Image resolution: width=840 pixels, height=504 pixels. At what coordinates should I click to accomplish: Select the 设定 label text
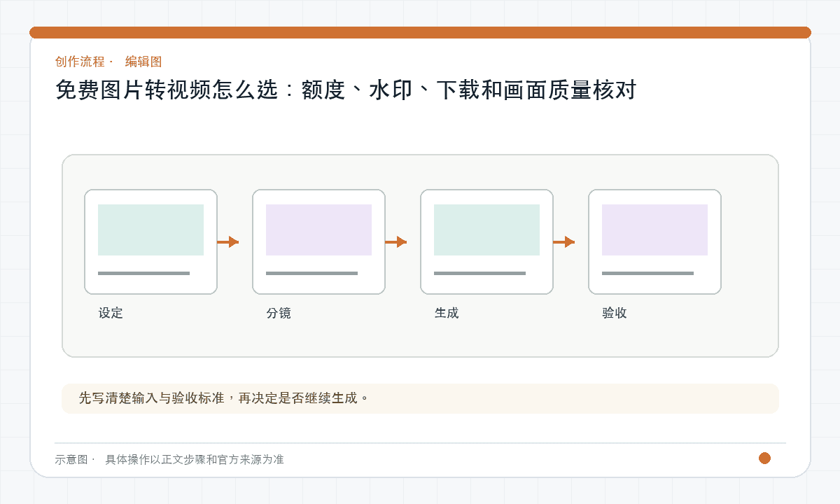(x=111, y=313)
